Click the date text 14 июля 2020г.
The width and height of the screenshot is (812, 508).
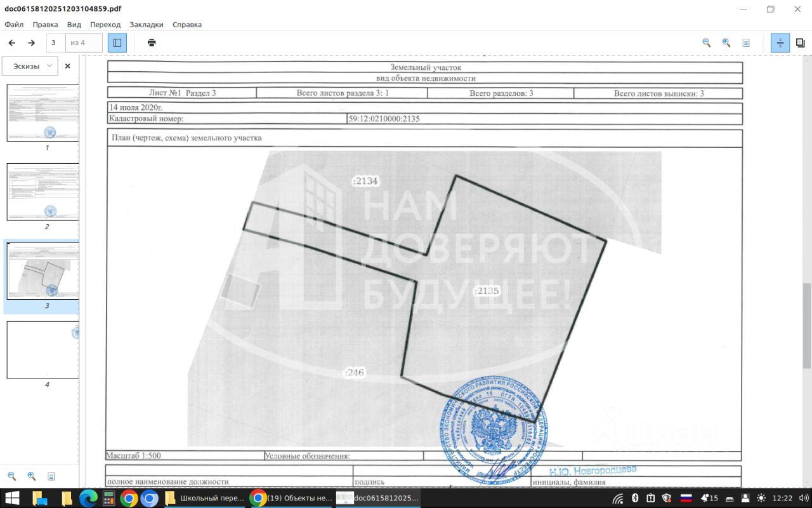coord(136,108)
